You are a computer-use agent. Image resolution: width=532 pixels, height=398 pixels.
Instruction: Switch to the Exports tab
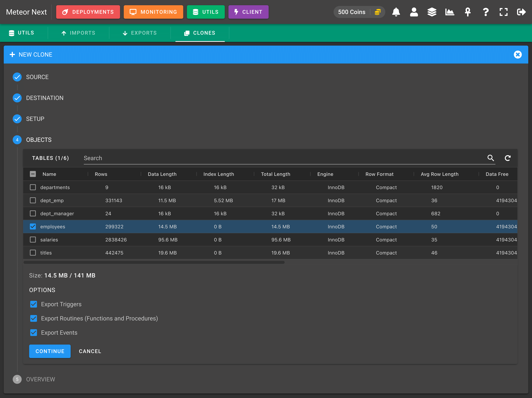[x=140, y=33]
